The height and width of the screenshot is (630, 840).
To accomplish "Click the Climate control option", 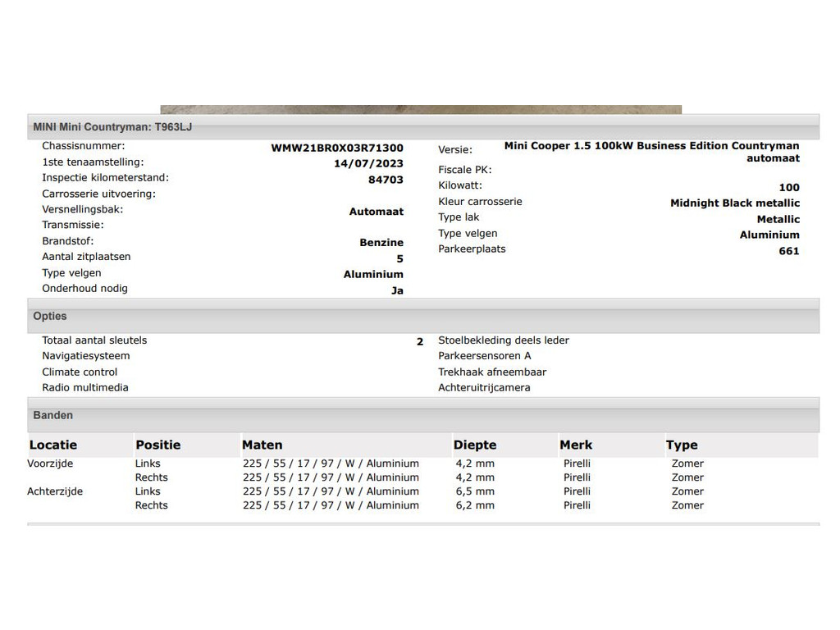I will tap(80, 372).
